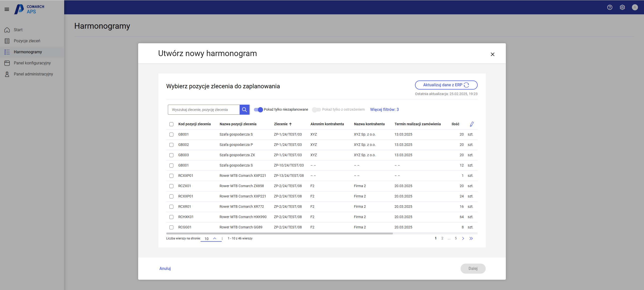This screenshot has width=644, height=290.
Task: Click the Harmonogramy schedule icon
Action: (x=7, y=52)
